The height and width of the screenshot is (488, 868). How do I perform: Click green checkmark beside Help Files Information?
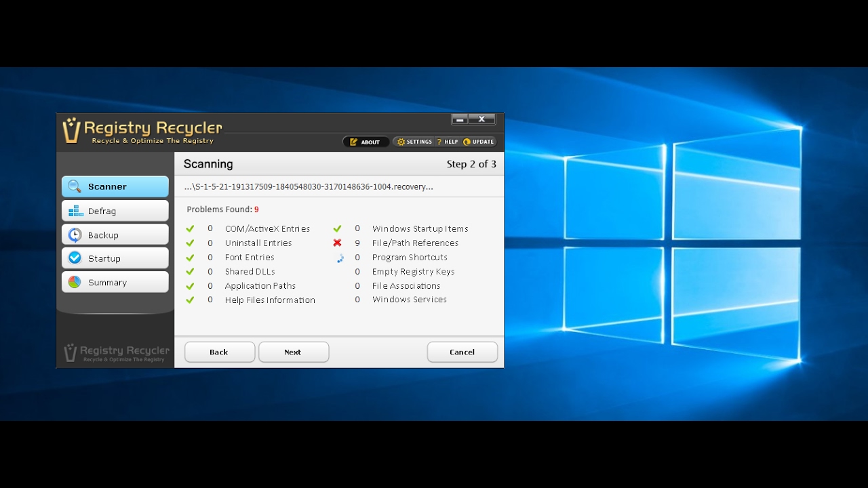point(190,300)
